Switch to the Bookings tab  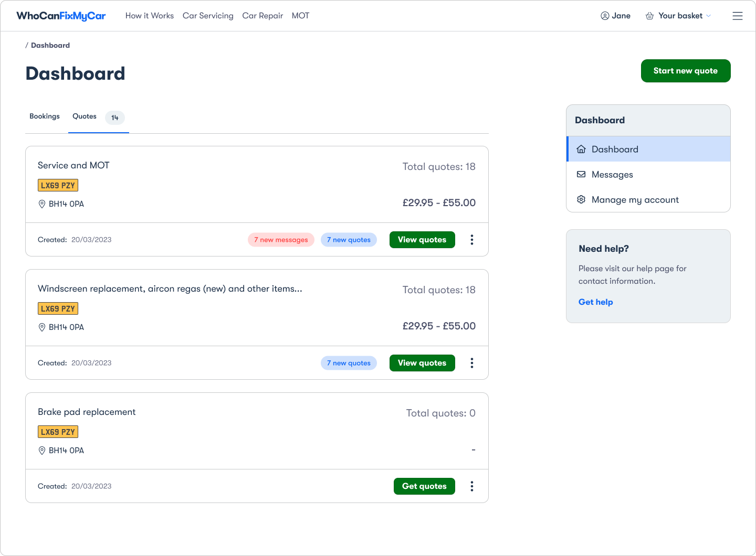(x=45, y=116)
